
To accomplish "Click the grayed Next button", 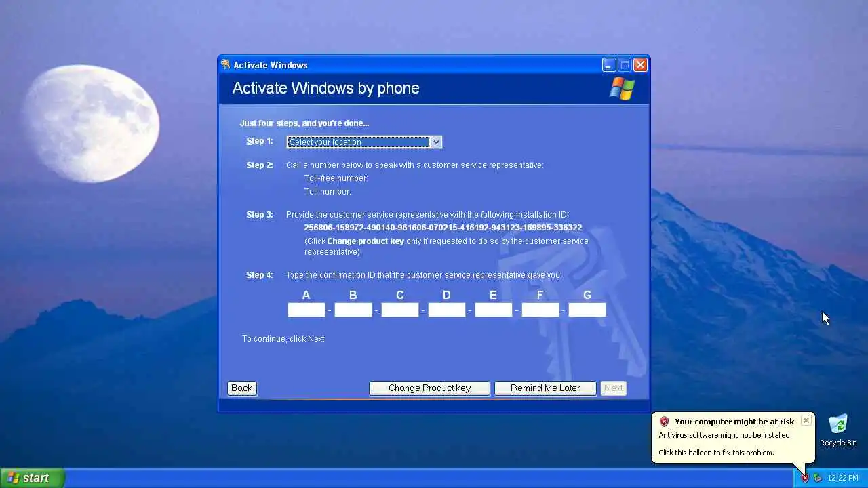I will pyautogui.click(x=614, y=388).
